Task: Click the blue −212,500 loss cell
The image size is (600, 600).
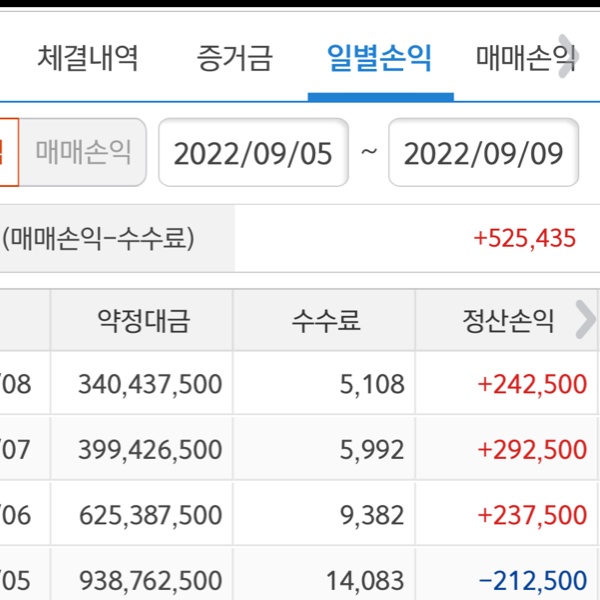Action: pos(532,579)
